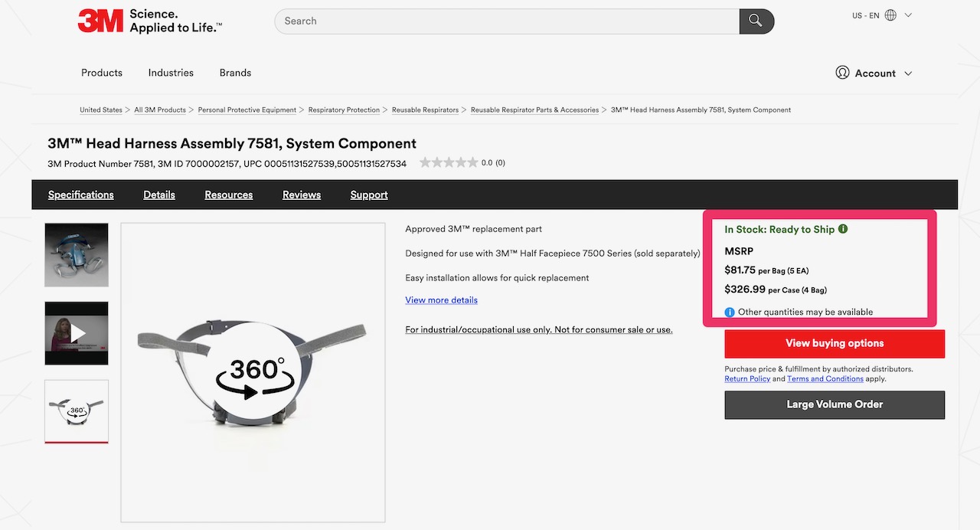This screenshot has width=980, height=530.
Task: Click the globe language icon
Action: coord(890,15)
